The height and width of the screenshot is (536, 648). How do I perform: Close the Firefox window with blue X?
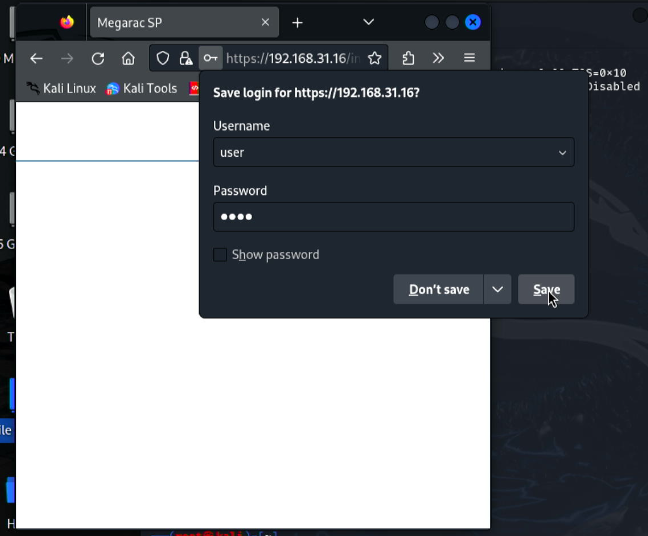click(x=472, y=22)
